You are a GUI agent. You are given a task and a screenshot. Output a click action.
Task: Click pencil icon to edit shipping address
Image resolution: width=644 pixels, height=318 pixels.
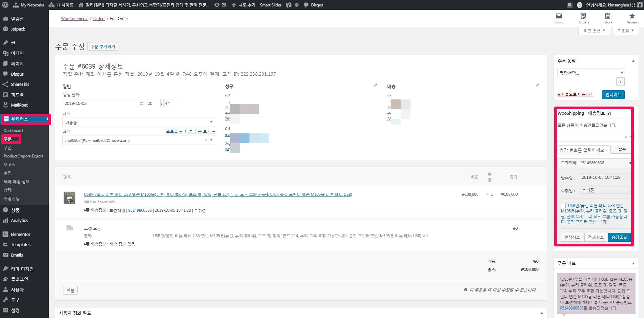click(x=538, y=85)
